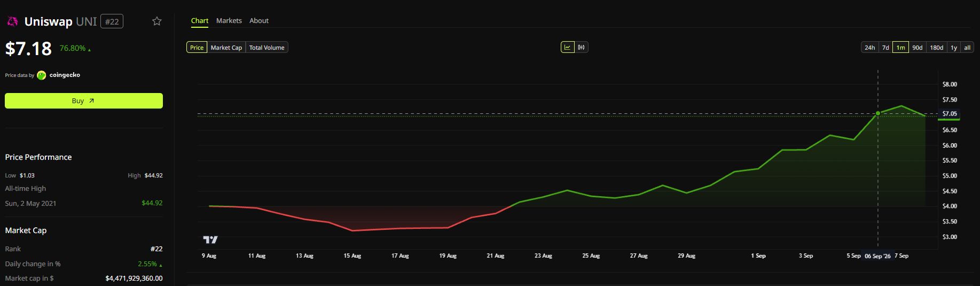Viewport: 980px width, 286px height.
Task: Click the #22 rank badge
Action: pos(112,21)
